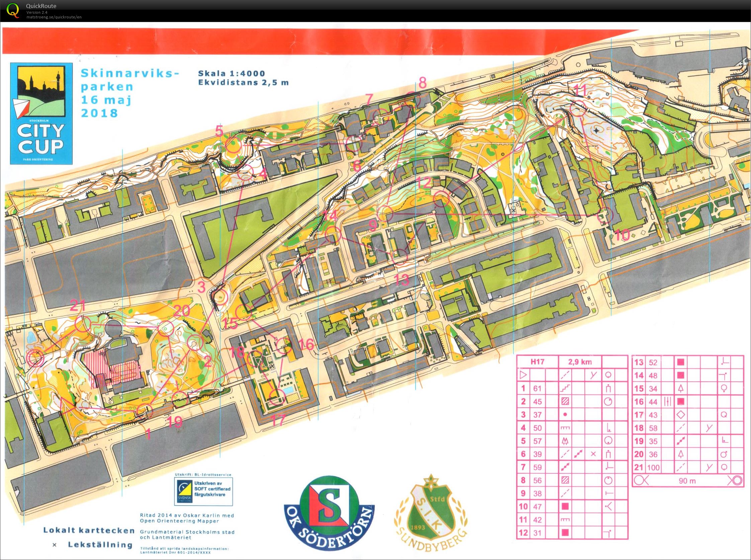Viewport: 751px width, 560px height.
Task: Click the QuickRoute green Q logo
Action: pos(12,10)
